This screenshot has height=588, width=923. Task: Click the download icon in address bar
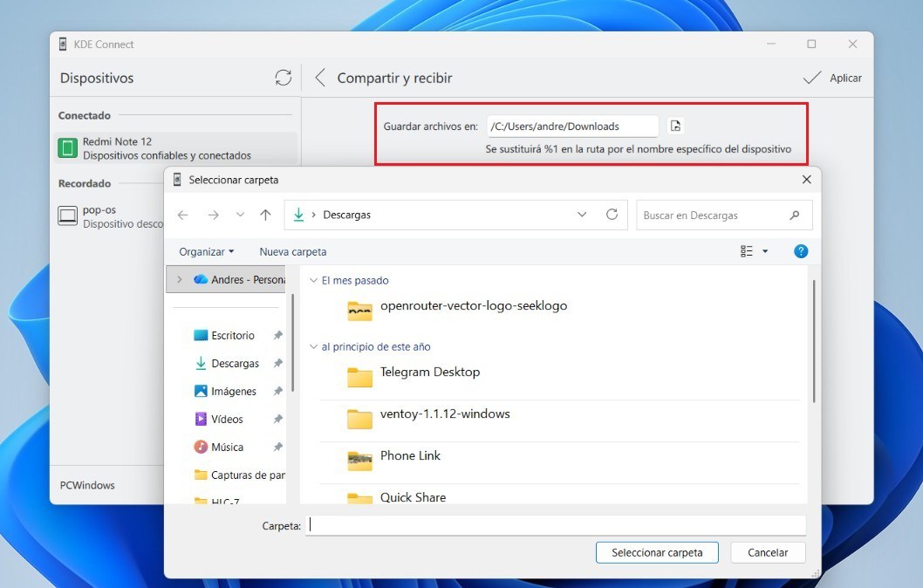tap(298, 215)
